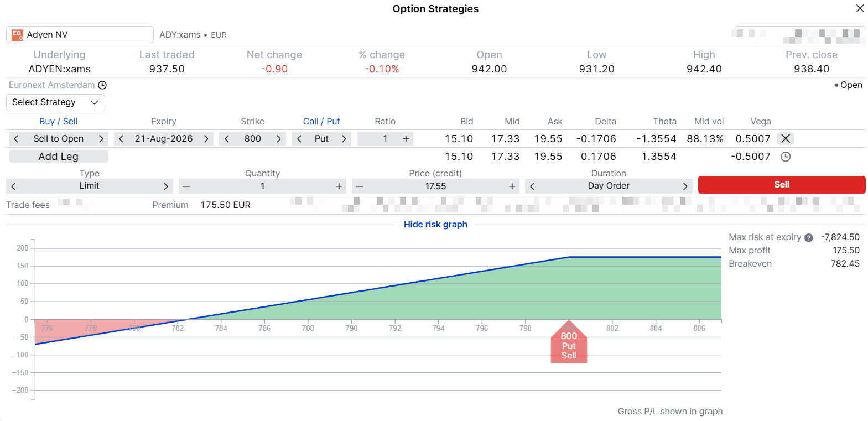Change order Type left of Limit
The height and width of the screenshot is (421, 868).
[13, 186]
